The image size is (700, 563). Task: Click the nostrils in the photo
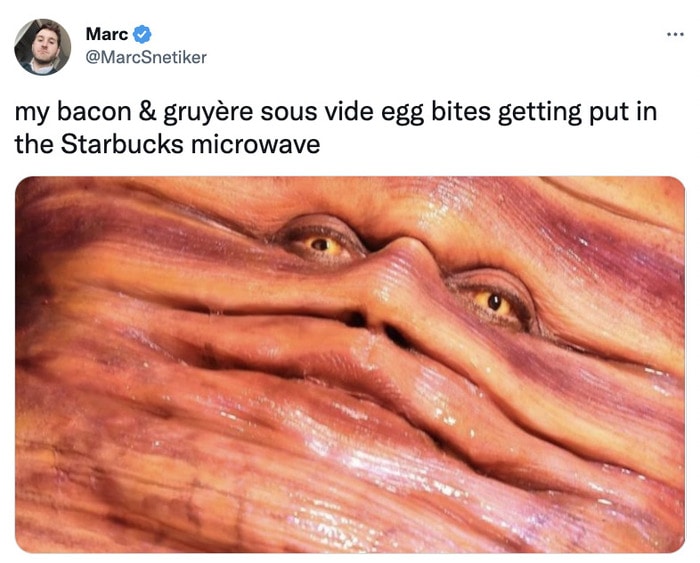(379, 327)
